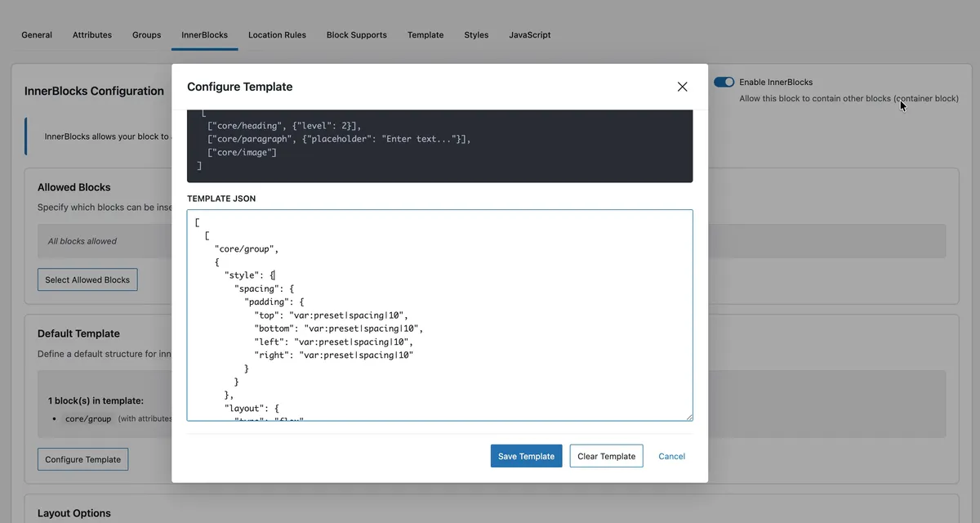Click the Allowed Blocks heading

point(73,187)
